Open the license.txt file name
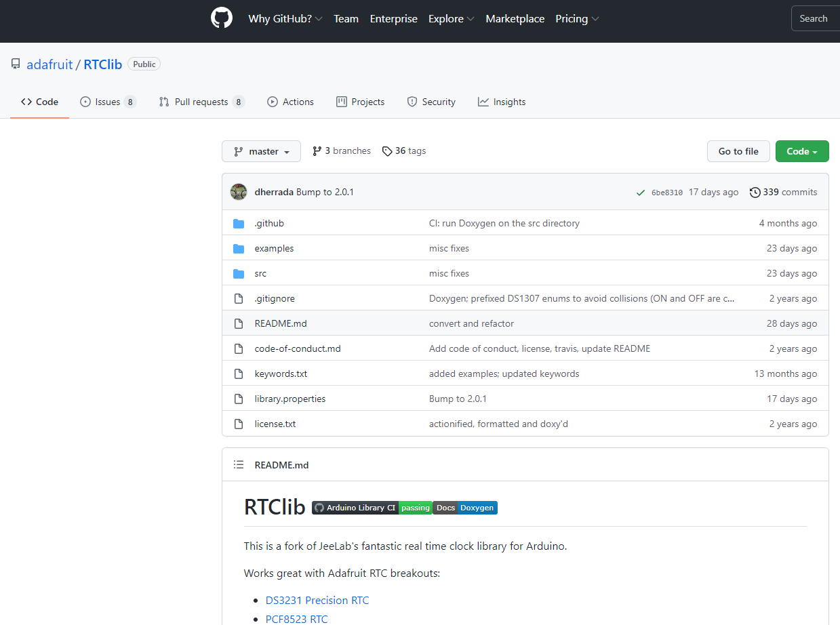Viewport: 840px width, 625px height. [x=275, y=424]
